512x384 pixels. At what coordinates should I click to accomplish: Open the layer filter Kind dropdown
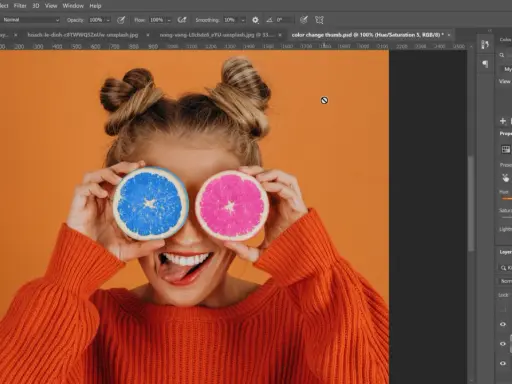tap(505, 268)
